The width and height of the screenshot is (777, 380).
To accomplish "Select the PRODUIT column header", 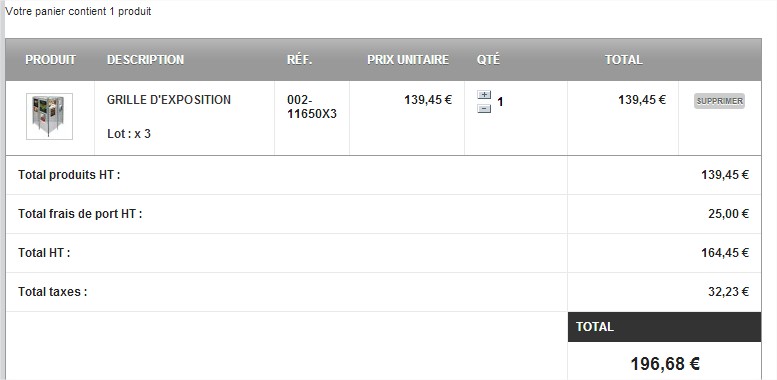I will [51, 60].
